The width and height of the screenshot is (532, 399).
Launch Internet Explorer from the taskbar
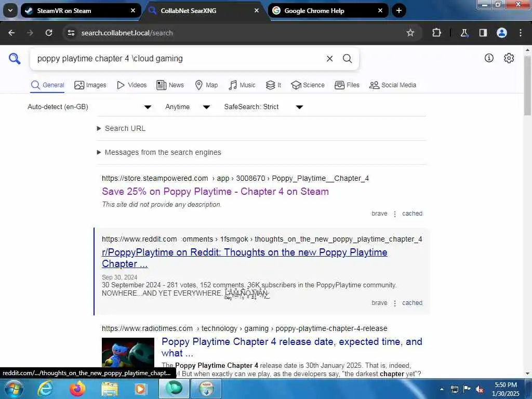click(45, 389)
